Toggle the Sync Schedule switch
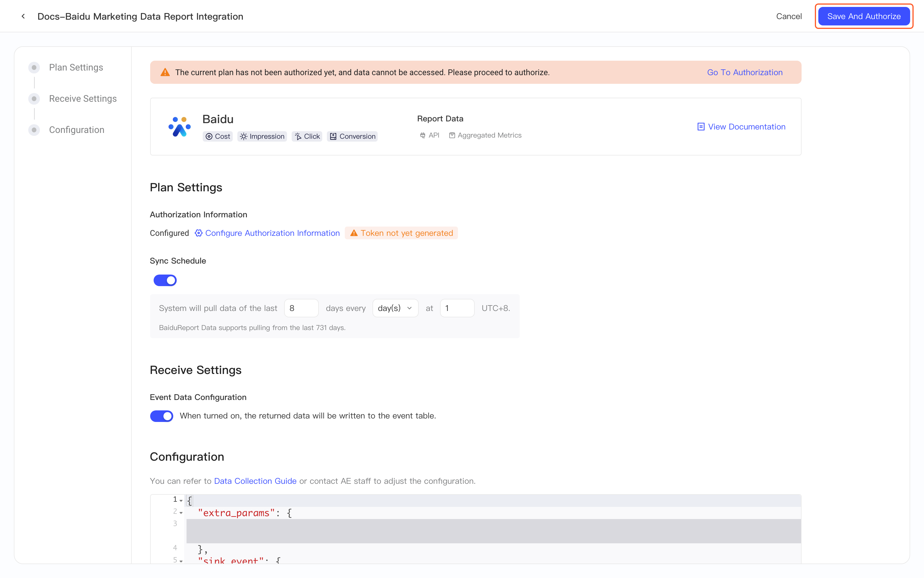The image size is (924, 578). [x=165, y=280]
